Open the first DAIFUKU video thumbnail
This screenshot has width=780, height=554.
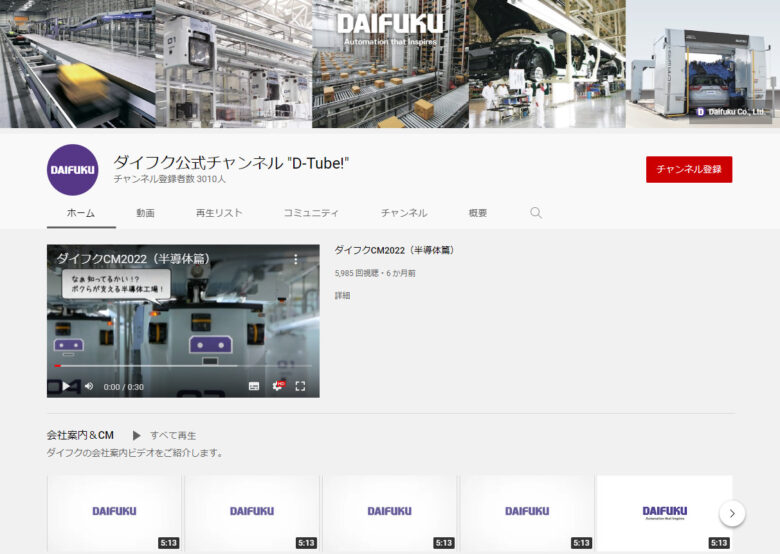(x=114, y=513)
